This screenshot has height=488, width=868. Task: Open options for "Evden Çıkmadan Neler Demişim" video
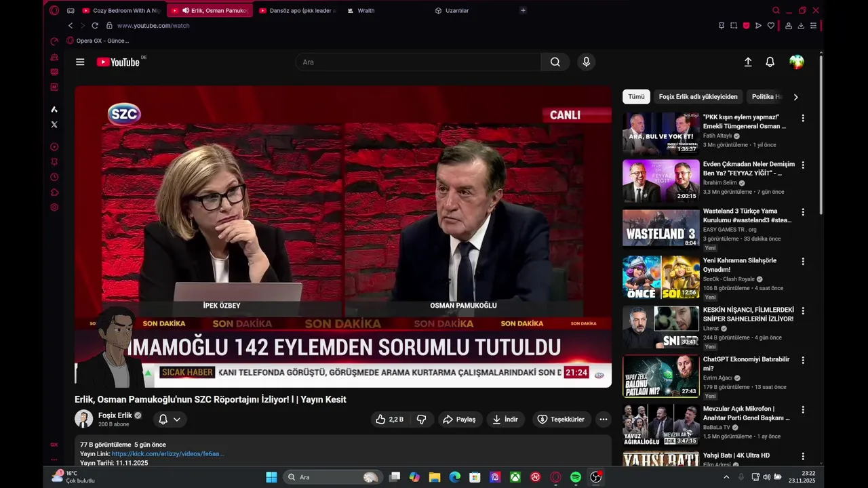point(803,165)
